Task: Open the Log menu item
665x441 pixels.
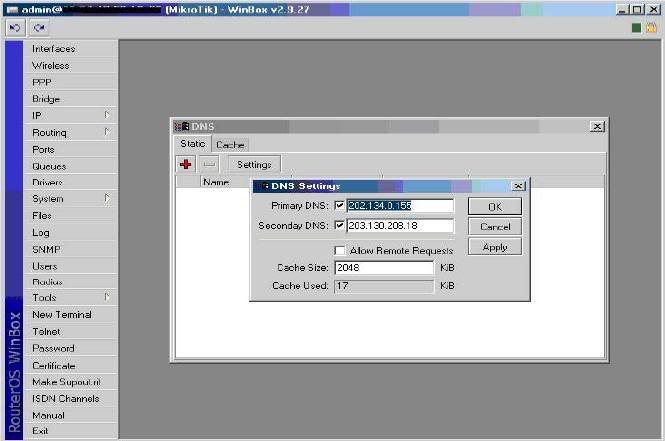Action: [x=70, y=232]
